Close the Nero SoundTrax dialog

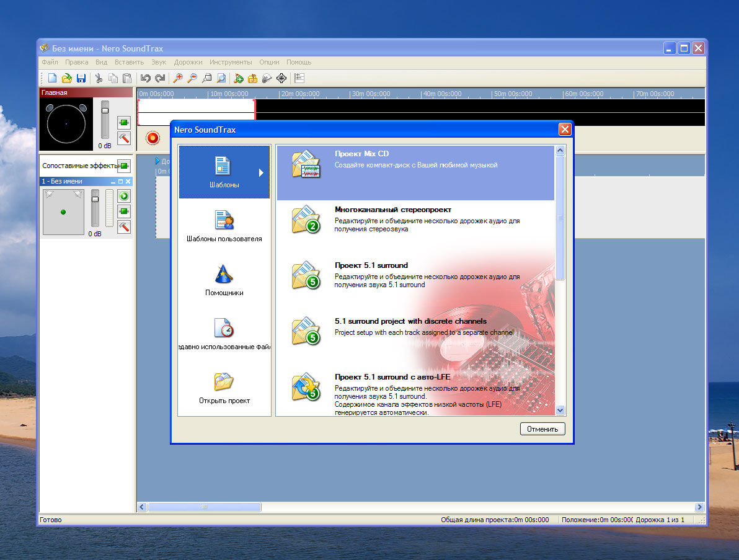pyautogui.click(x=565, y=129)
